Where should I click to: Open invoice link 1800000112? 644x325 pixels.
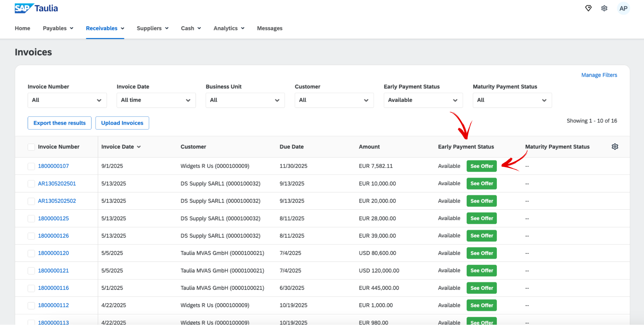click(53, 305)
